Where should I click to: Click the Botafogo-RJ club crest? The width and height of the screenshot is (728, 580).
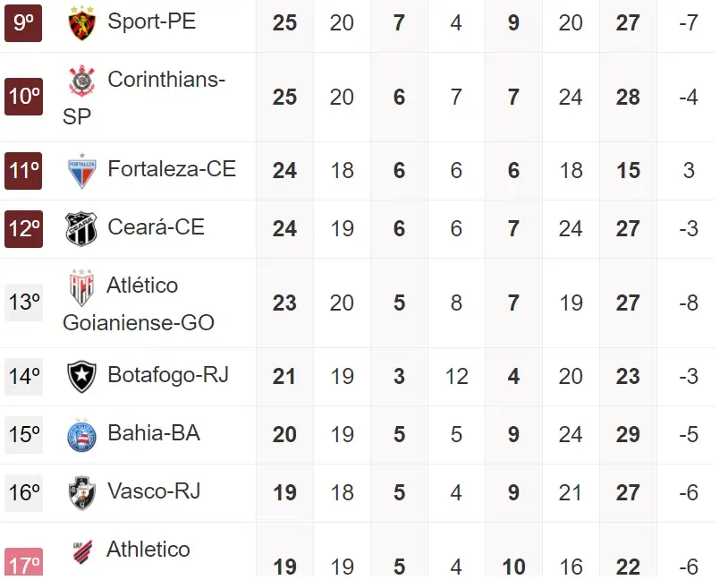tap(82, 376)
